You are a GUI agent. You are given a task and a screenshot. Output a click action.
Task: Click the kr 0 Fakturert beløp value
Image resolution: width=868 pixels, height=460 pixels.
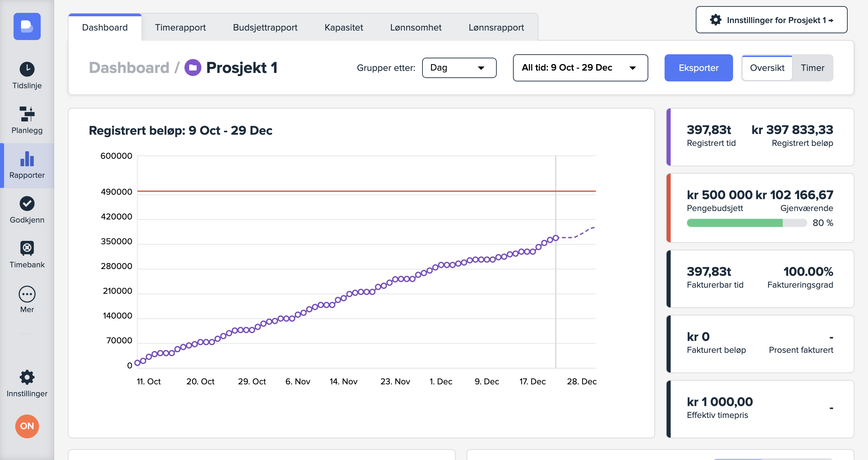pos(698,337)
